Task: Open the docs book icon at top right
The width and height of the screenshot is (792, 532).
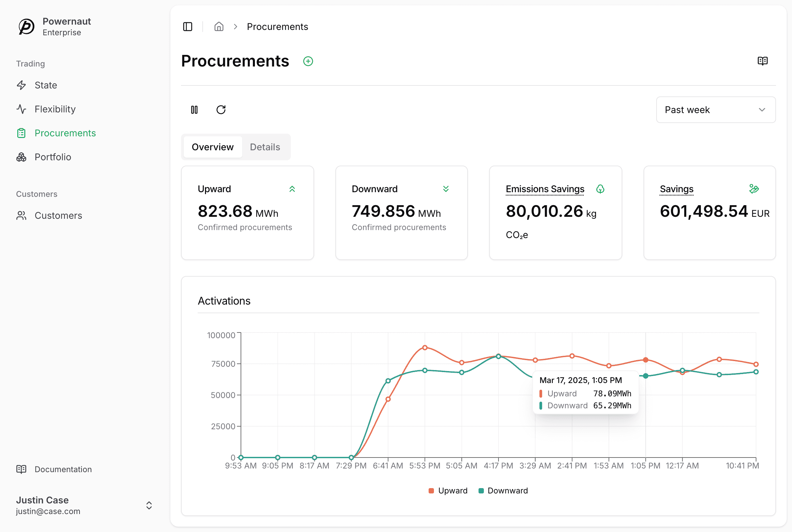Action: pyautogui.click(x=762, y=61)
